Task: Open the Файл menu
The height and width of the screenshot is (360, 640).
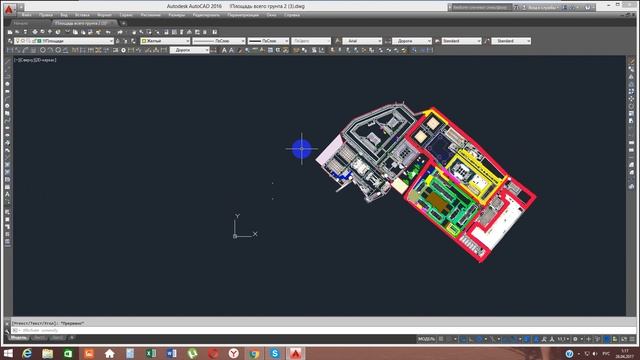Action: pos(27,15)
